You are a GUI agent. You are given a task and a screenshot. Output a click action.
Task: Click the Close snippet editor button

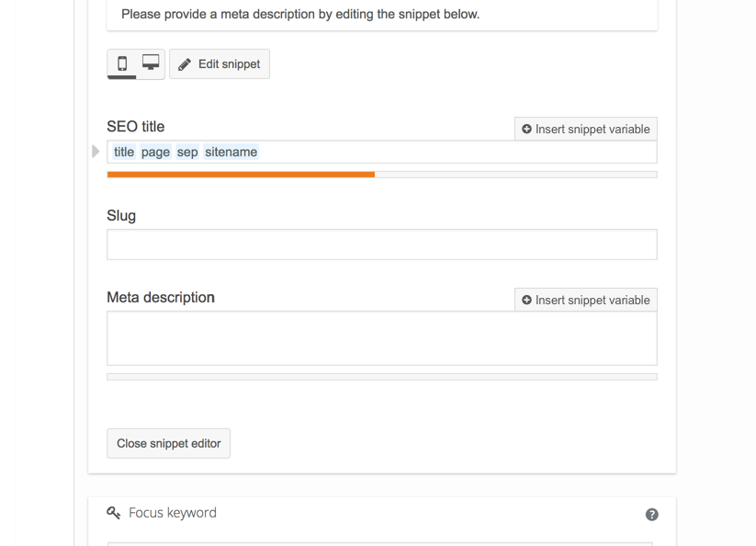point(168,443)
